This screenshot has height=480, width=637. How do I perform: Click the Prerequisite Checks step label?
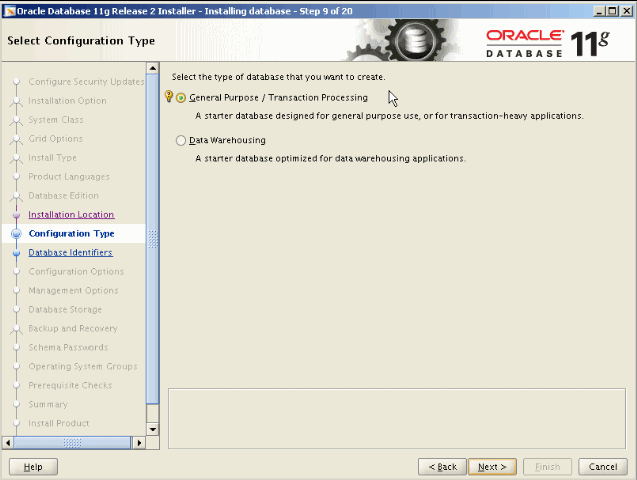coord(70,385)
